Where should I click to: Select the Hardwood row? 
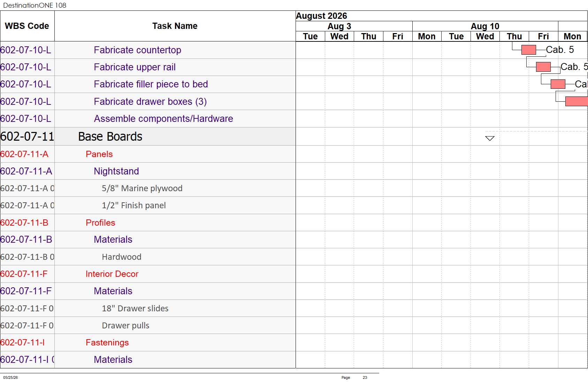coord(148,257)
